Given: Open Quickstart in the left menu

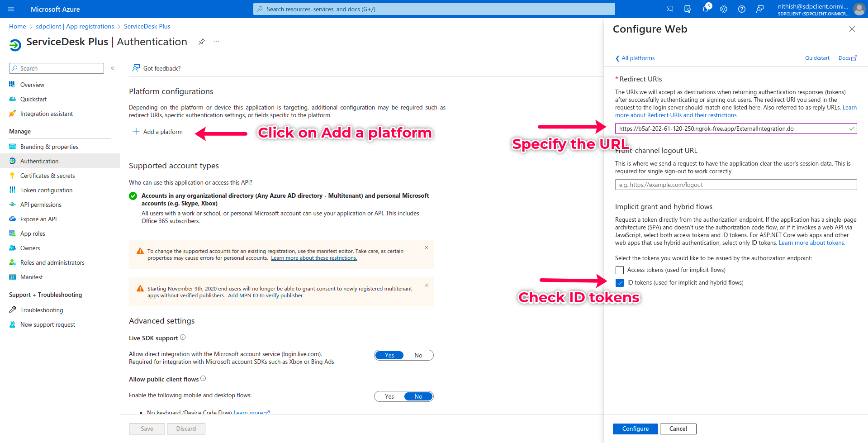Looking at the screenshot, I should [x=33, y=99].
